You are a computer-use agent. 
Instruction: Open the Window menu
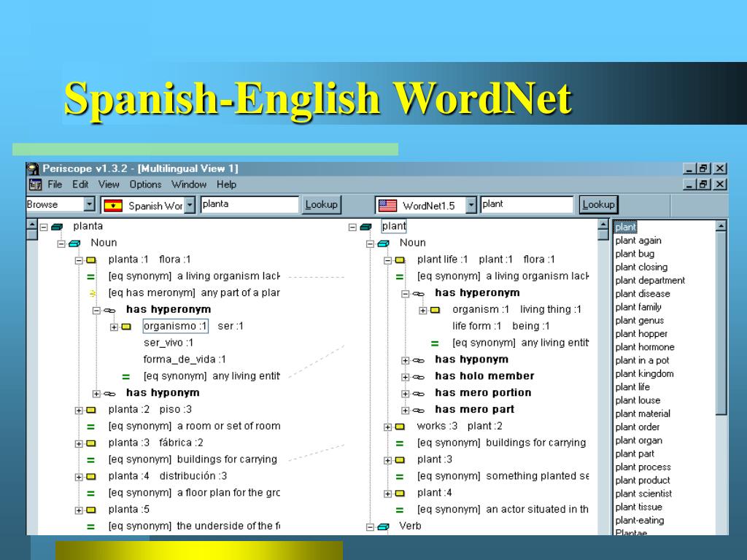point(189,184)
